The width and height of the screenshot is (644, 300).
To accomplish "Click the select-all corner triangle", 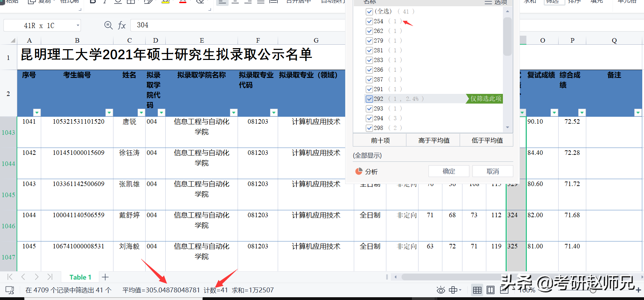I will click(x=13, y=41).
